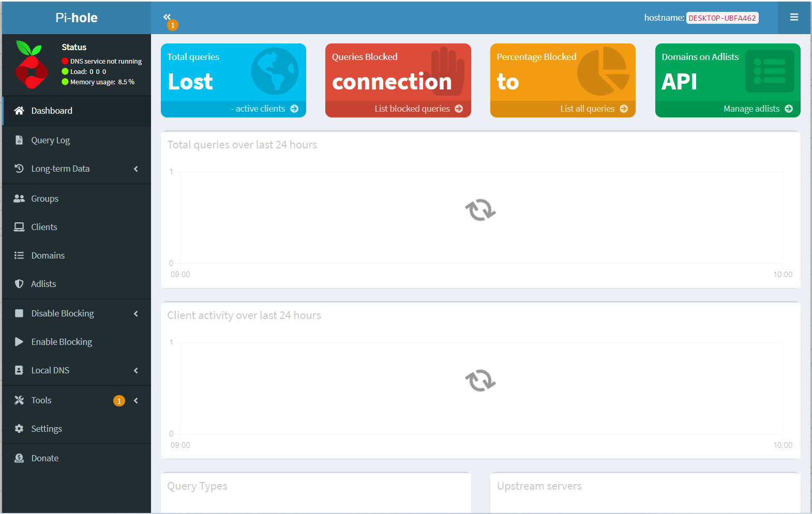Click the Query Log document icon
This screenshot has width=812, height=514.
19,140
